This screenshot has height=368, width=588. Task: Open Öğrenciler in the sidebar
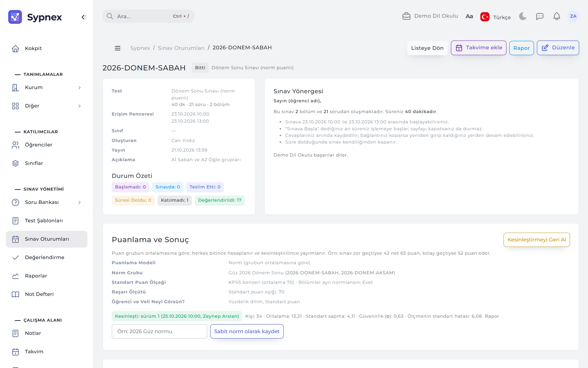pos(47,145)
